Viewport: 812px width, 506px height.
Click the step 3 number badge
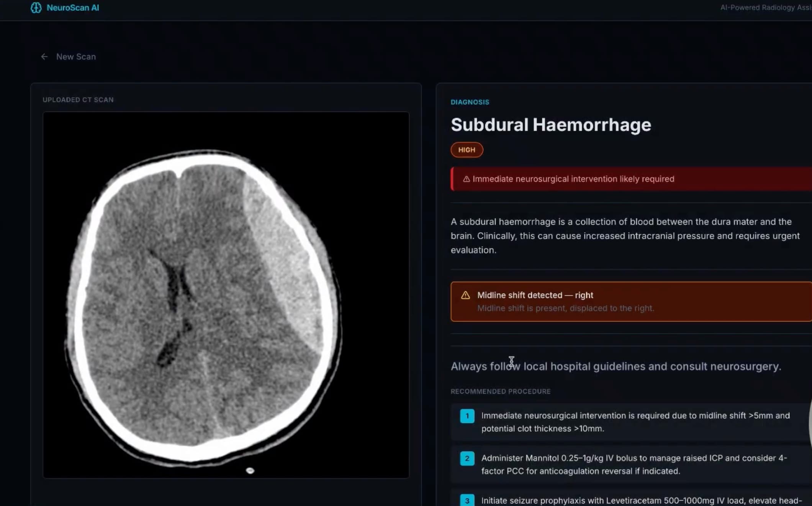(467, 500)
